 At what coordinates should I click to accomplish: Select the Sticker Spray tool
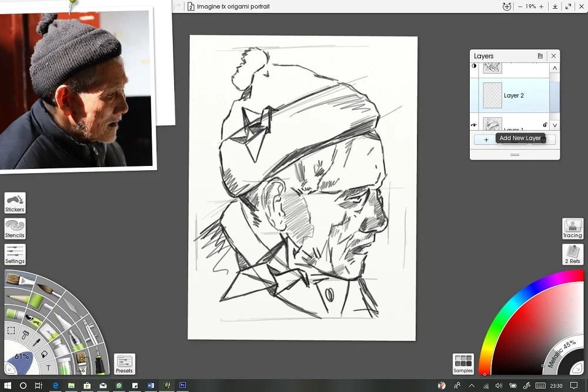pos(34,320)
